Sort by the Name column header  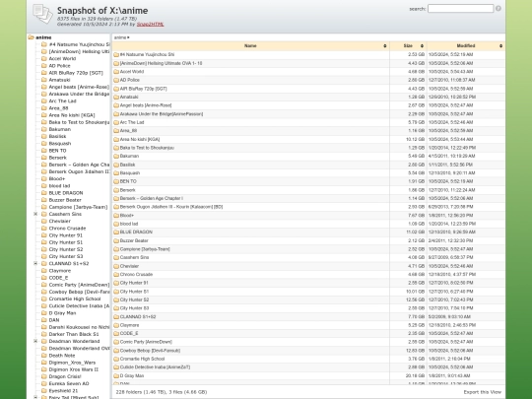(250, 45)
